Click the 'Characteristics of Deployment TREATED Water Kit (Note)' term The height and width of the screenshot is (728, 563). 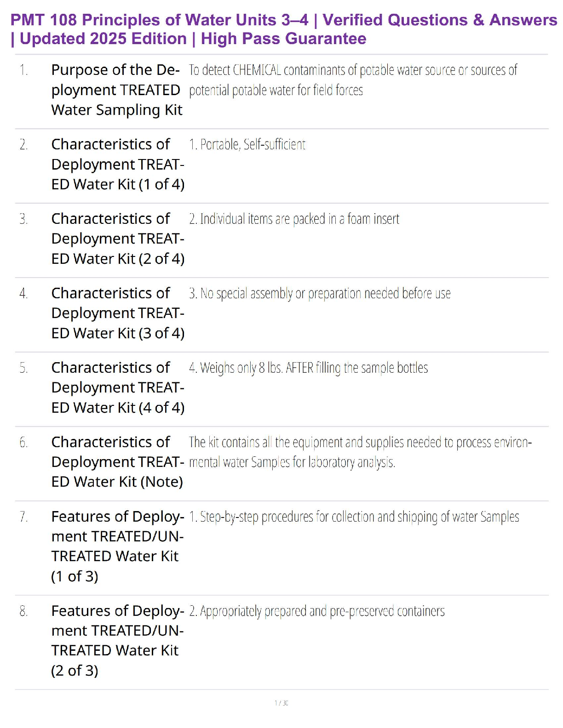[118, 462]
